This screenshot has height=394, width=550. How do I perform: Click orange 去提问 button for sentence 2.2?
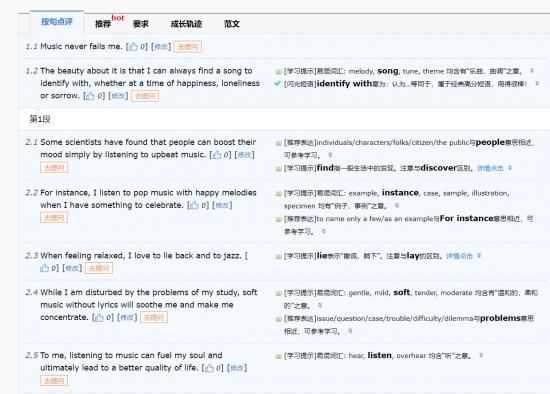click(x=54, y=218)
